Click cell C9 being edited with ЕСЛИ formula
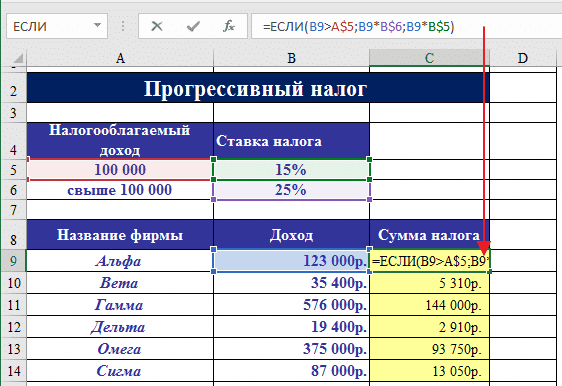The width and height of the screenshot is (562, 386). coord(429,261)
